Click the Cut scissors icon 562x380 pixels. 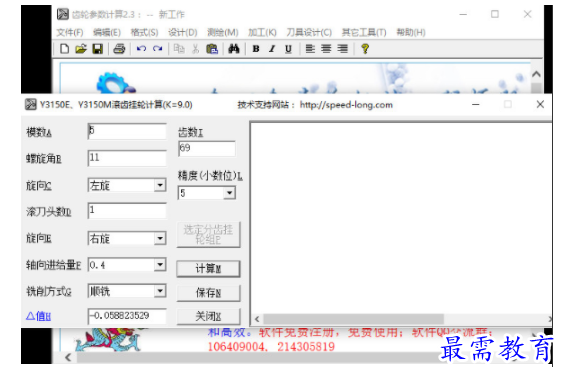(x=195, y=48)
